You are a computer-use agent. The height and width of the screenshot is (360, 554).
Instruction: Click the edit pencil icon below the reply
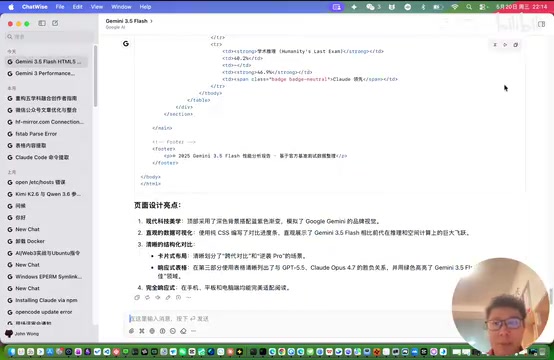point(168,297)
